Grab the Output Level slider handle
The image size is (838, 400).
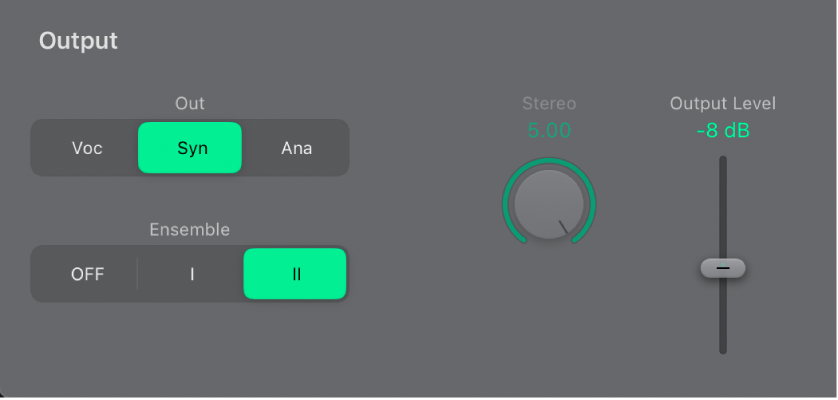tap(722, 268)
